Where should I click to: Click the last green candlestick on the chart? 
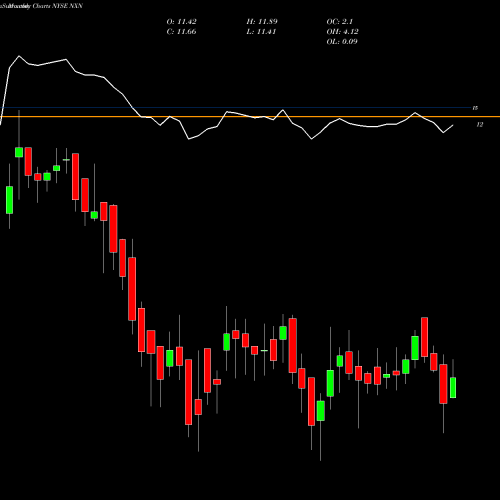click(453, 387)
